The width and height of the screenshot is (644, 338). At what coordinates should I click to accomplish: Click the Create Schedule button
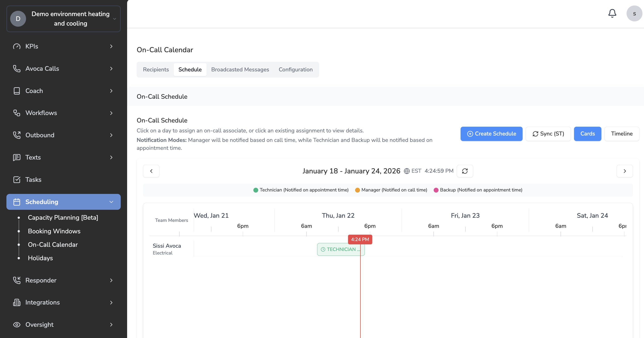pyautogui.click(x=491, y=134)
